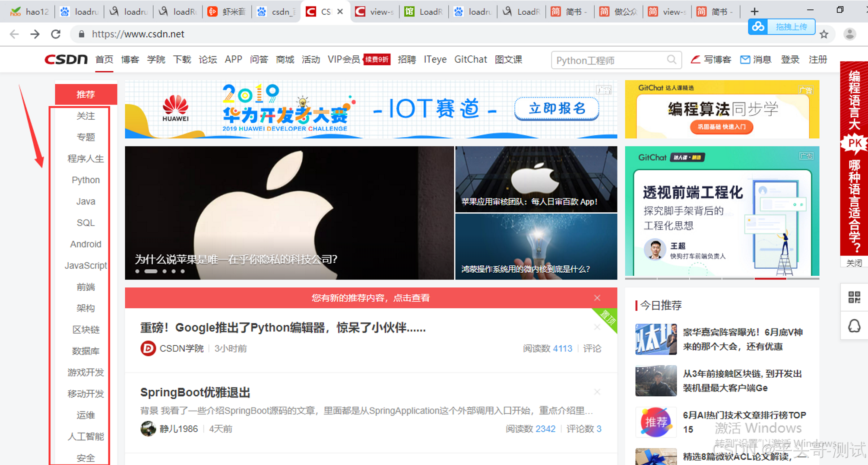Click the browser forward arrow
This screenshot has width=868, height=465.
[35, 34]
